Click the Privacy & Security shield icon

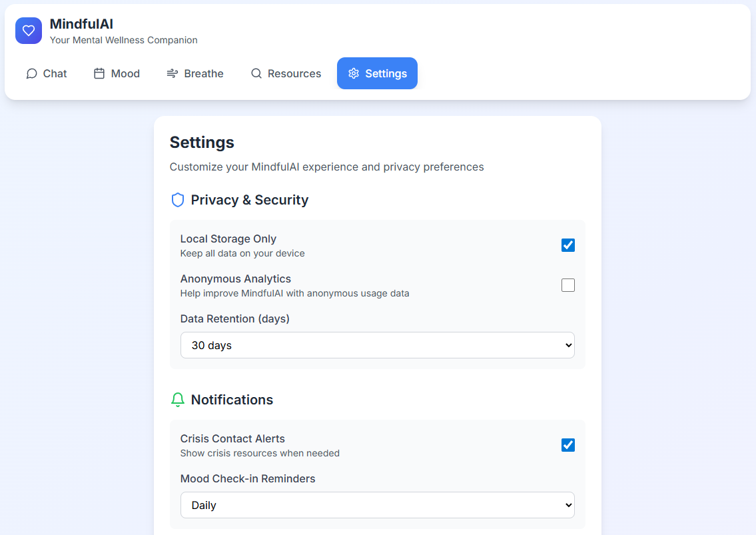[x=178, y=200]
